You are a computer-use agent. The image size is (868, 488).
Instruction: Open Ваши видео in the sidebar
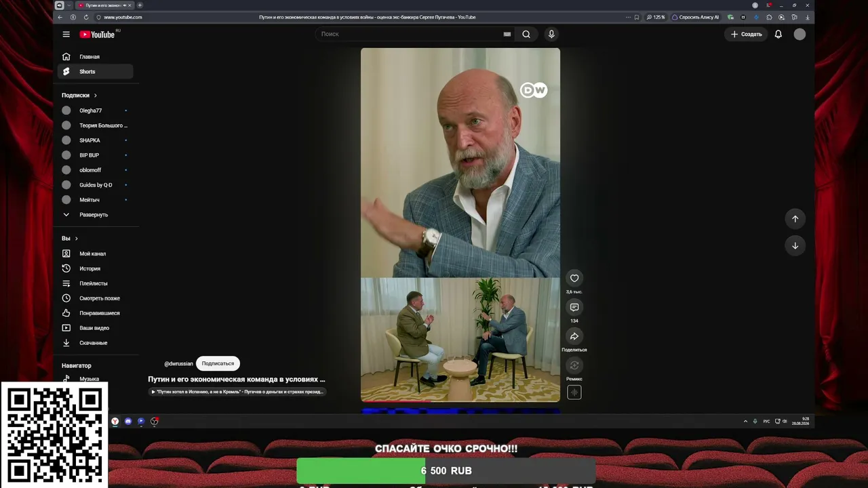[96, 328]
